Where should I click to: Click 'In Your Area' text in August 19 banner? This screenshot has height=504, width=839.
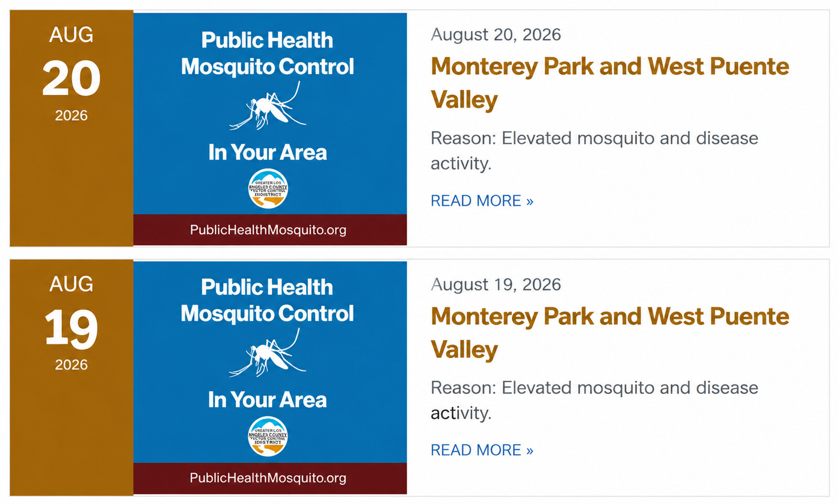[267, 400]
